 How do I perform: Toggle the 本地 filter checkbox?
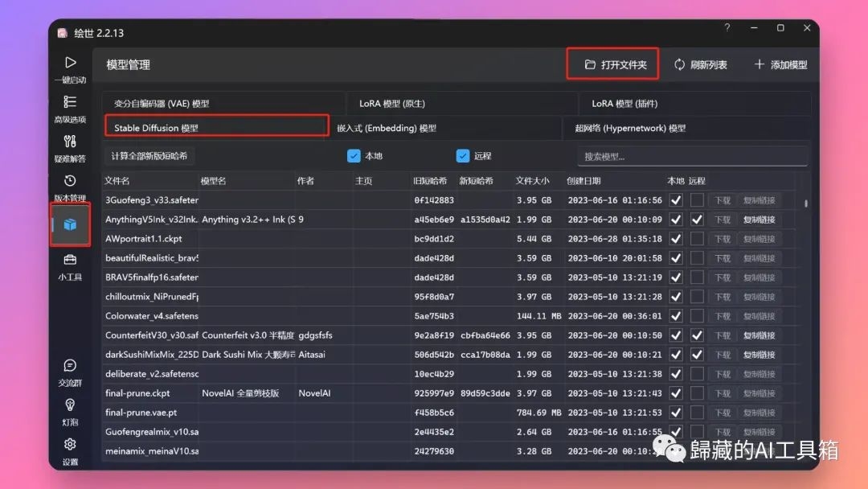[x=354, y=156]
